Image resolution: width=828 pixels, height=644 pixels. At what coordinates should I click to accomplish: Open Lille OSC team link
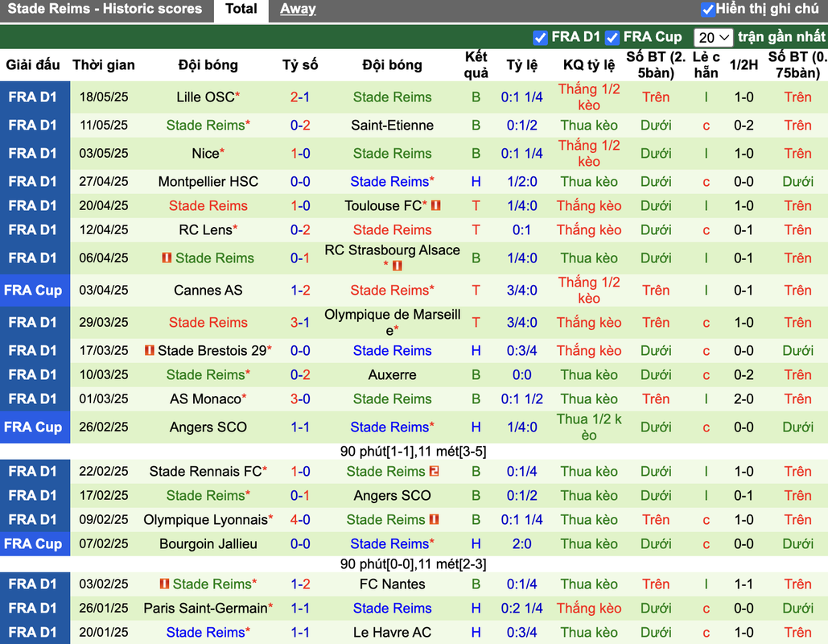(205, 97)
